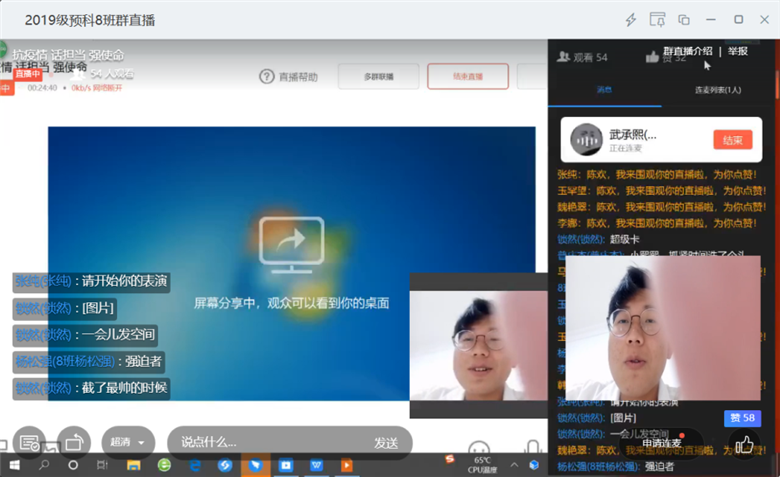The width and height of the screenshot is (780, 477).
Task: Open the 超清 quality dropdown
Action: pyautogui.click(x=128, y=442)
